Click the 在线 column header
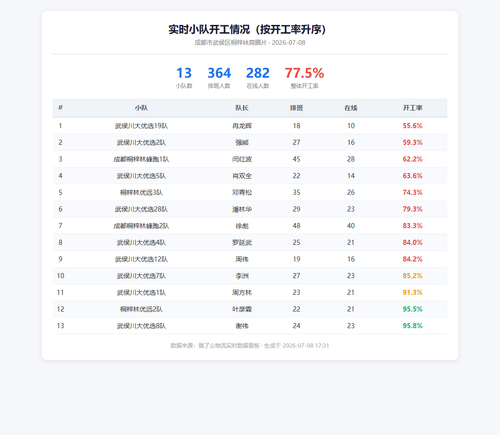This screenshot has width=500, height=435. (x=351, y=108)
